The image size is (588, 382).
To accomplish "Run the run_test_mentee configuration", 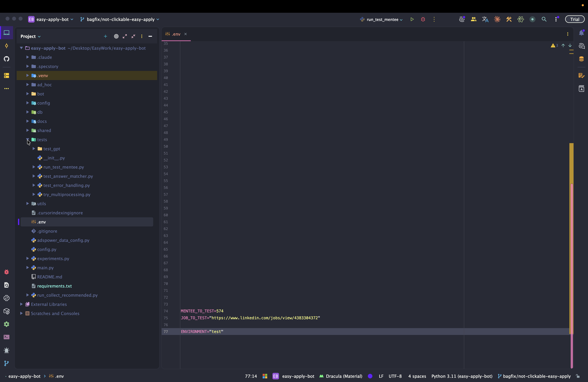I will pos(412,19).
